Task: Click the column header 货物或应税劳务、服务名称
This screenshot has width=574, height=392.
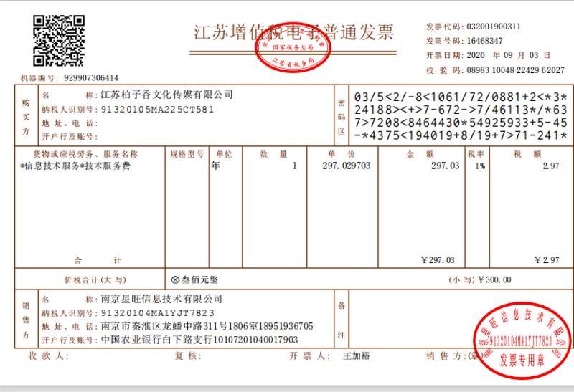Action: click(x=85, y=154)
